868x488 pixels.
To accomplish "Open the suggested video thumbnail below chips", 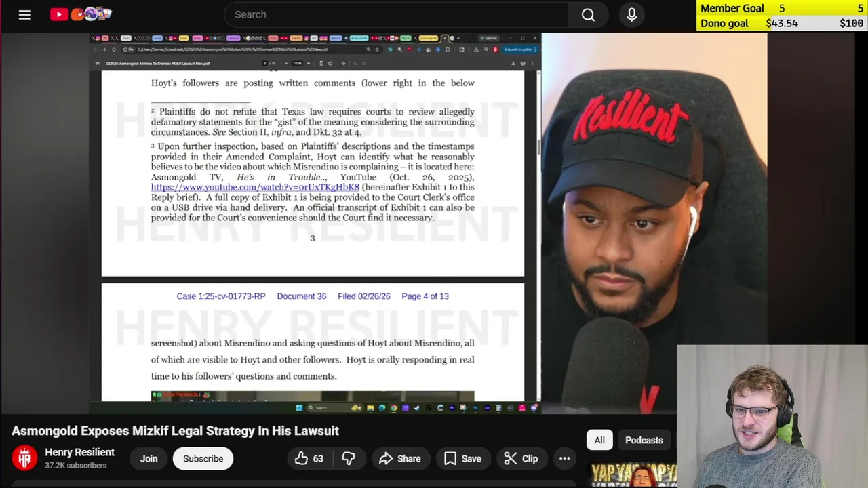I will 633,475.
